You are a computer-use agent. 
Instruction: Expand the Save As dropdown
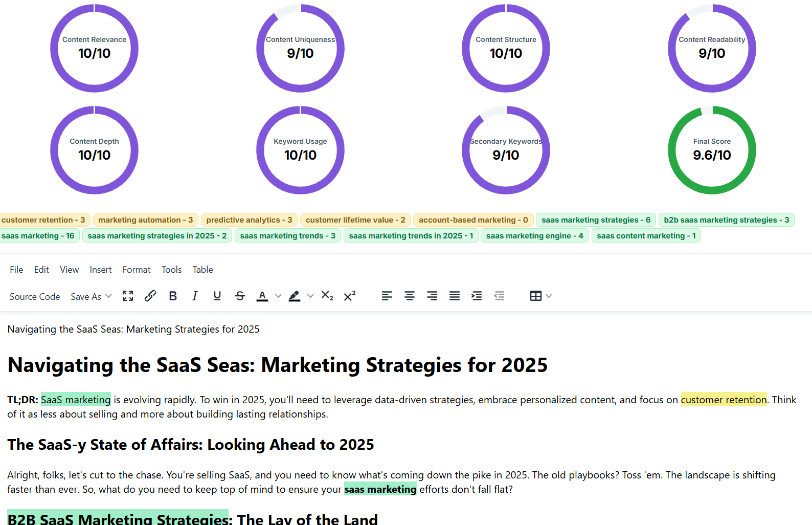click(x=91, y=297)
